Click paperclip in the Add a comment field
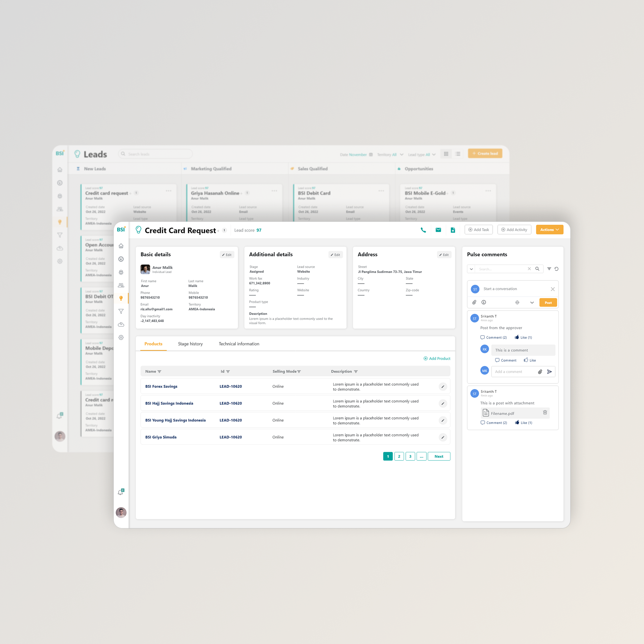Screen dimensions: 644x644 pos(540,372)
